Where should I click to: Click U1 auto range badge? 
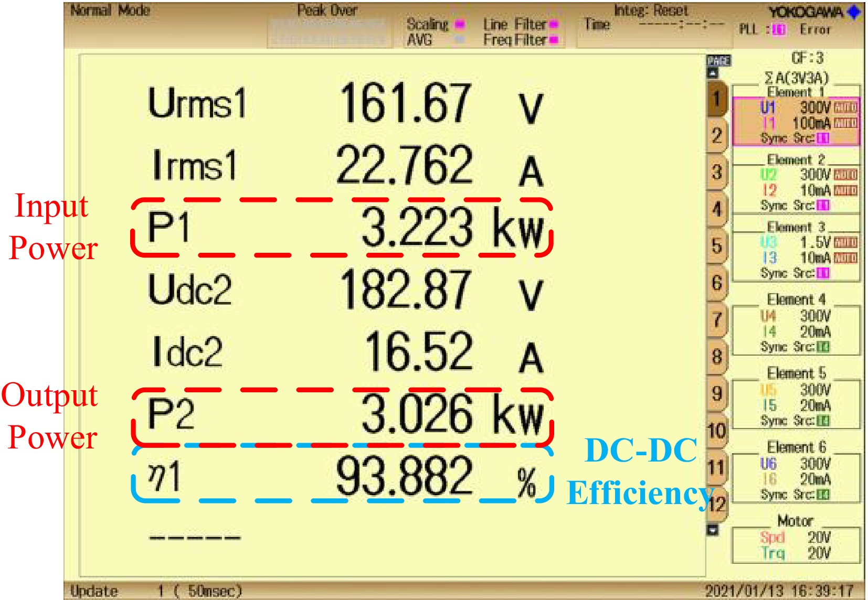coord(845,108)
